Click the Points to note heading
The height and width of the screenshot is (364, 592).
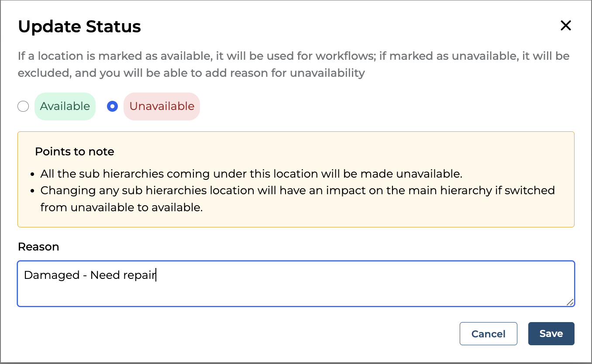click(x=75, y=152)
